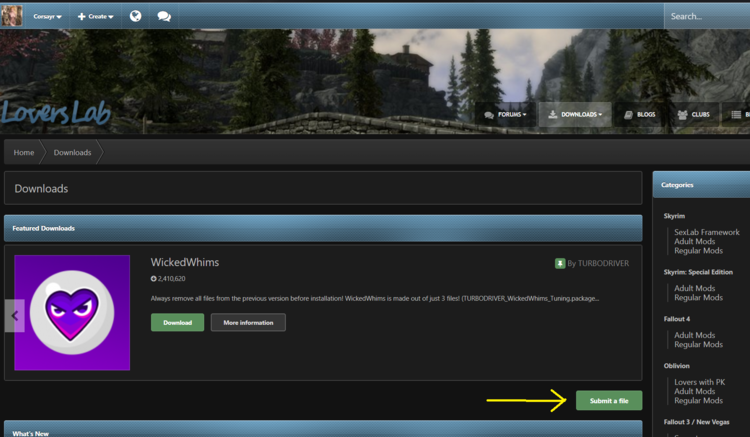Image resolution: width=750 pixels, height=437 pixels.
Task: Open Oblivion category heading
Action: (676, 366)
